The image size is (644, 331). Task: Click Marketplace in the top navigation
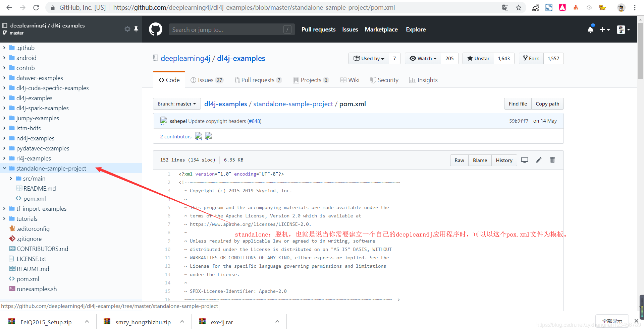(x=381, y=29)
